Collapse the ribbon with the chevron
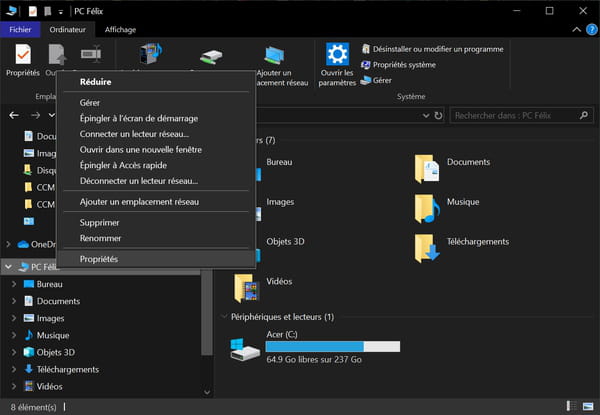Image resolution: width=600 pixels, height=415 pixels. [576, 29]
